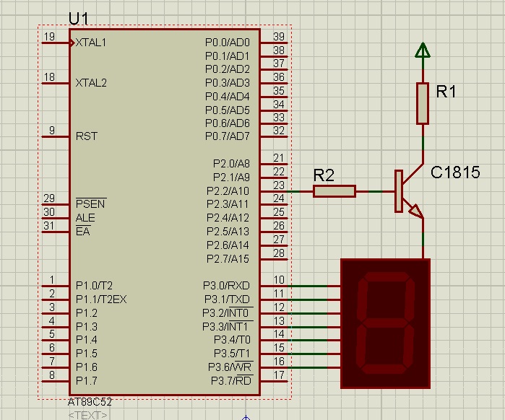Click the power terminal arrow above R1
The image size is (505, 420).
(423, 51)
